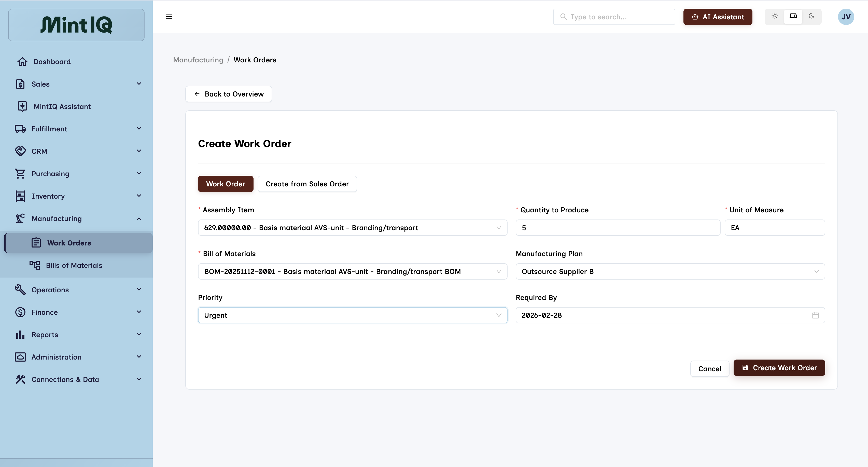Click the CRM handshake icon
The width and height of the screenshot is (868, 467).
pyautogui.click(x=20, y=151)
